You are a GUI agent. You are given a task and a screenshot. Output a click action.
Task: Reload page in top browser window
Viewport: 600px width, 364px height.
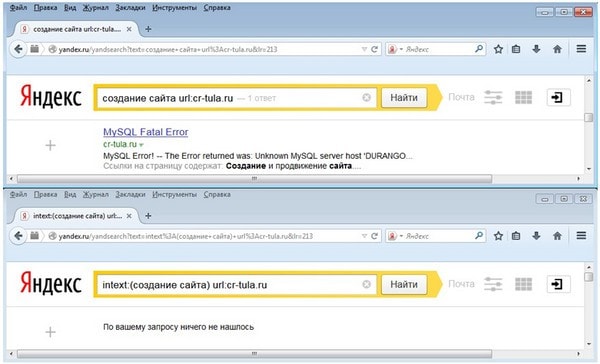374,49
